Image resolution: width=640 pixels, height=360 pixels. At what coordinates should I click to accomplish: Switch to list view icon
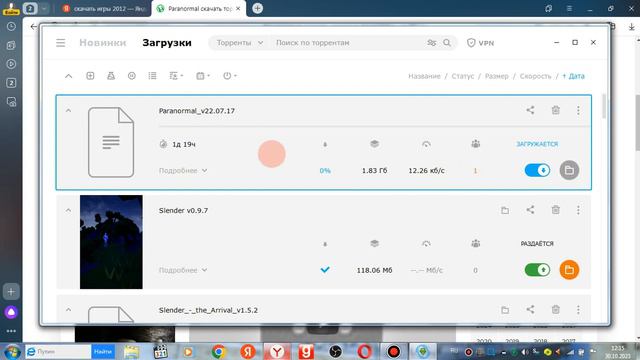152,76
